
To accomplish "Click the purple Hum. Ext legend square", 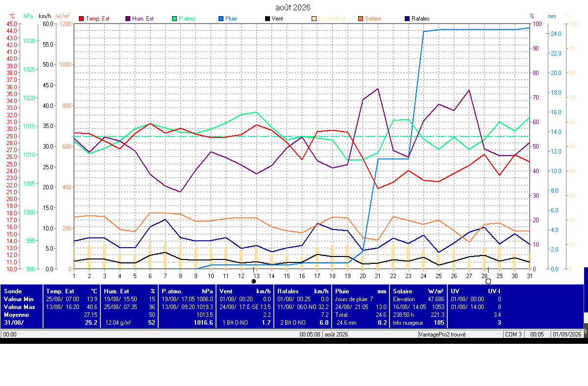I will [127, 19].
